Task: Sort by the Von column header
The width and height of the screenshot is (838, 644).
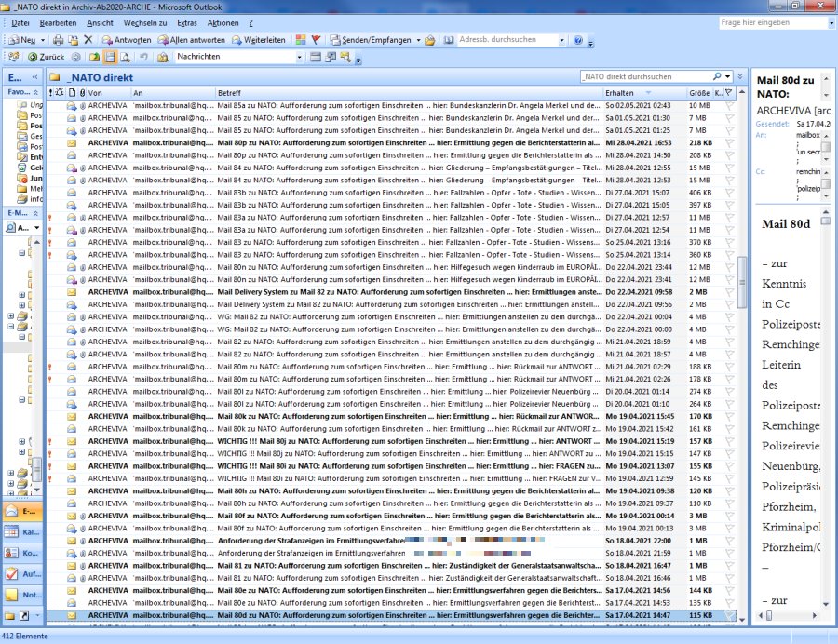Action: coord(109,93)
